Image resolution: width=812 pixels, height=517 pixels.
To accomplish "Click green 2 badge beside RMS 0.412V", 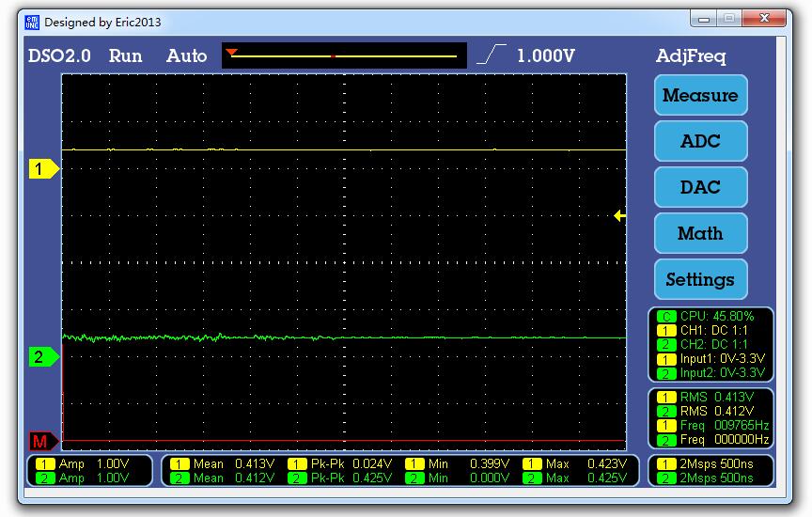I will tap(666, 412).
